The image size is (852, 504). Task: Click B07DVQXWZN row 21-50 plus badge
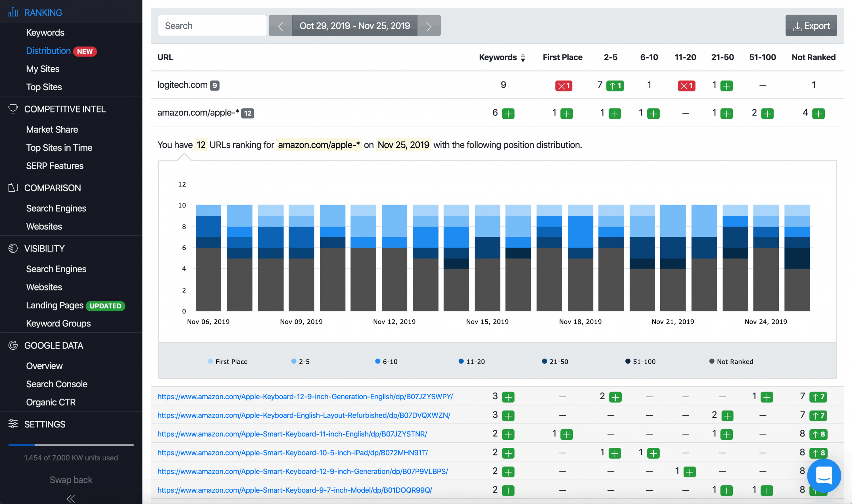click(x=727, y=416)
